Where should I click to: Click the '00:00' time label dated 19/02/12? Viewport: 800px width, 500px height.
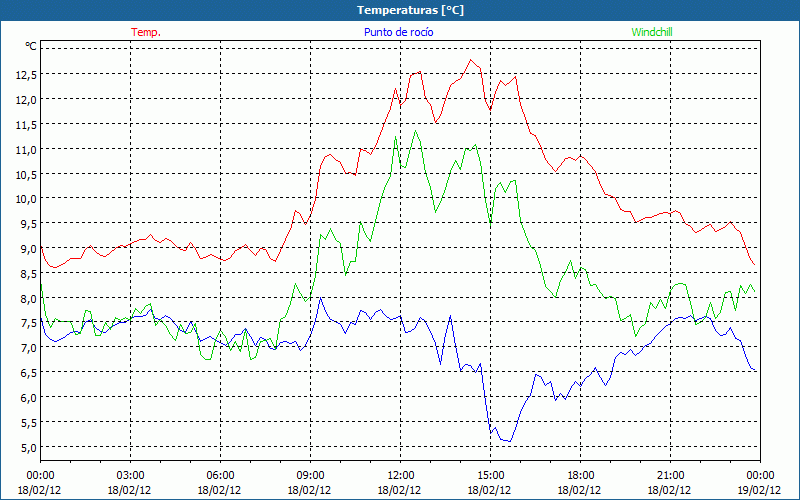coord(760,476)
